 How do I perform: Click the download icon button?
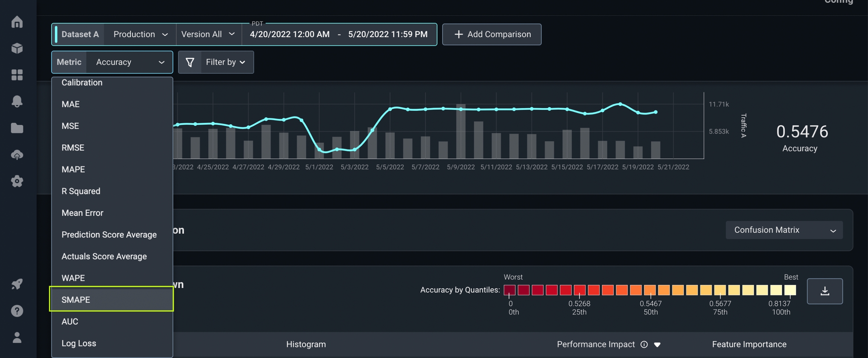coord(825,291)
